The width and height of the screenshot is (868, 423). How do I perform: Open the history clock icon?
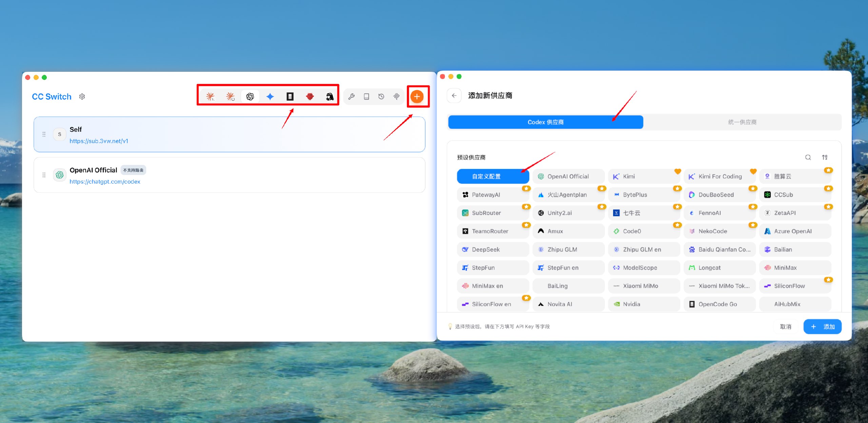click(381, 97)
